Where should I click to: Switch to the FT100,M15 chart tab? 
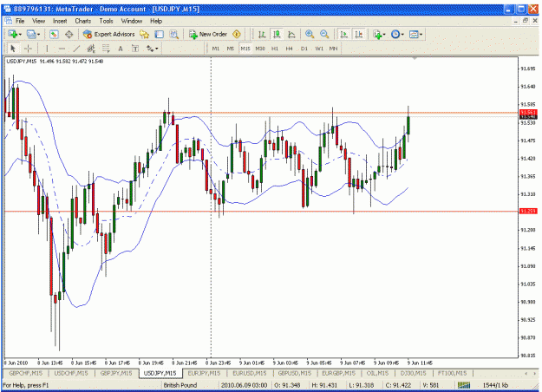(452, 373)
